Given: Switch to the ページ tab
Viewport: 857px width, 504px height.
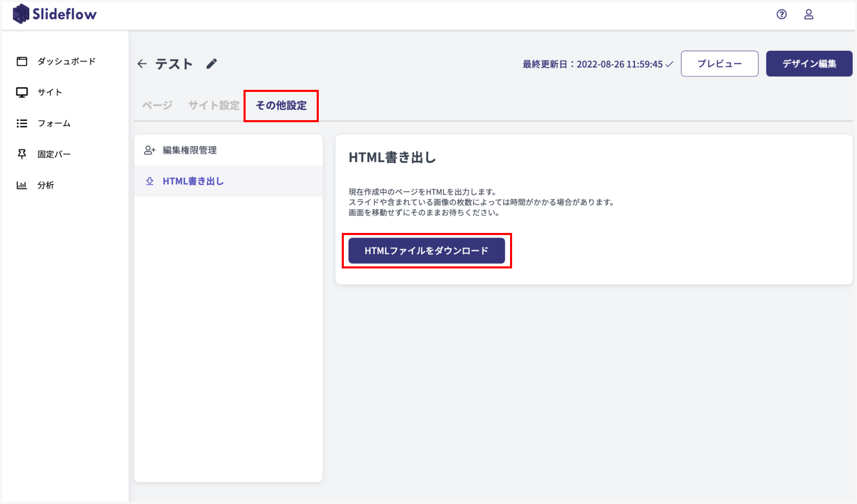Looking at the screenshot, I should pyautogui.click(x=157, y=106).
